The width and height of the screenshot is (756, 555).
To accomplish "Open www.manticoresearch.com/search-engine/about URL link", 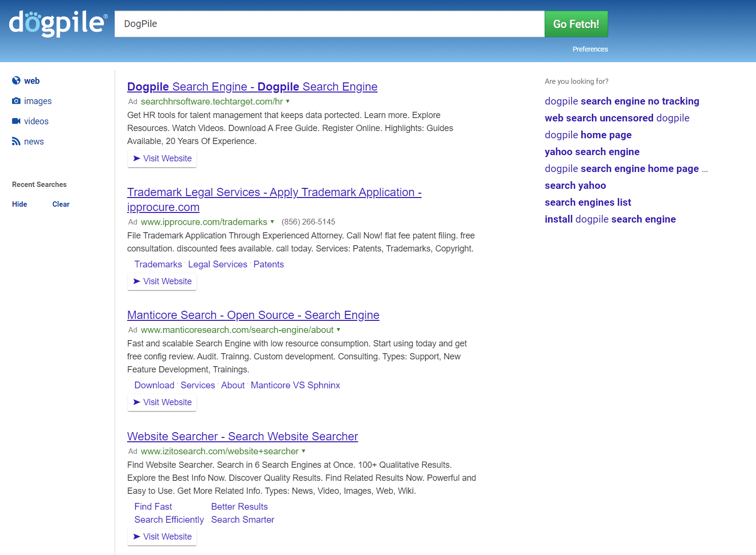I will [x=237, y=330].
